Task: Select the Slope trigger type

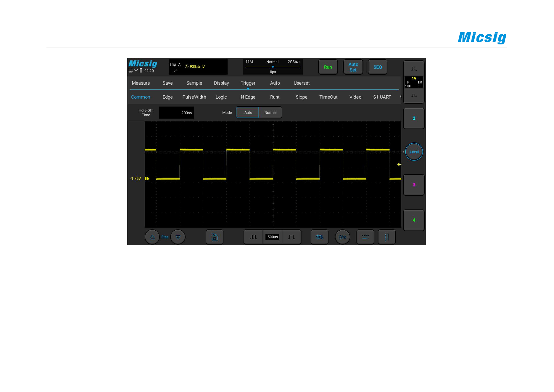Action: (302, 97)
